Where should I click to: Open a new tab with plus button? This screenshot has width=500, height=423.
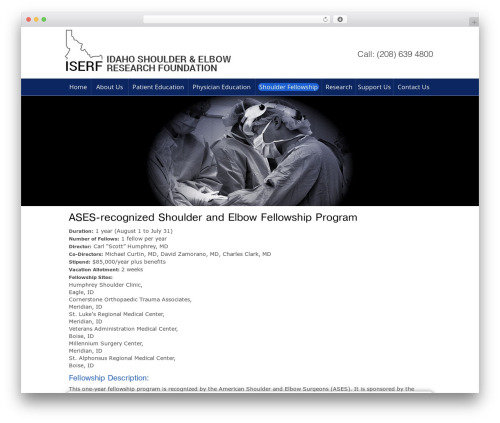coord(474,22)
